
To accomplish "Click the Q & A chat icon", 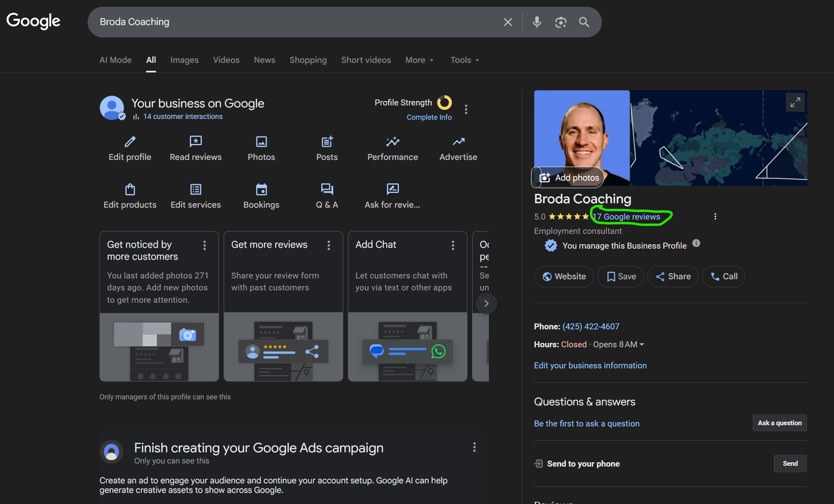I will (x=327, y=189).
